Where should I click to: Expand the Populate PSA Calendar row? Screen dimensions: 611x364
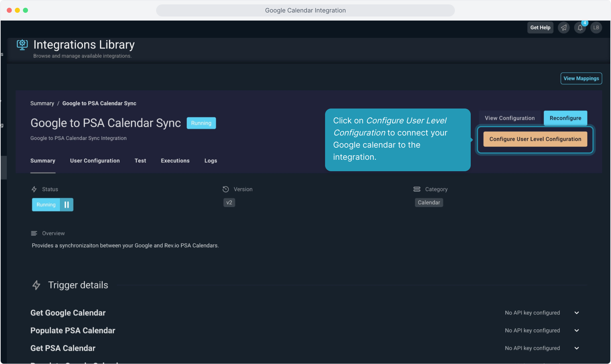pos(577,331)
